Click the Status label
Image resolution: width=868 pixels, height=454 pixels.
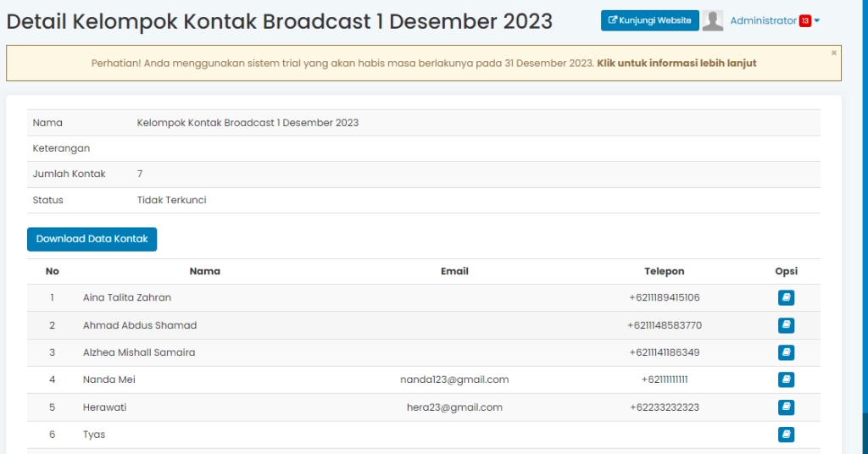pos(47,200)
